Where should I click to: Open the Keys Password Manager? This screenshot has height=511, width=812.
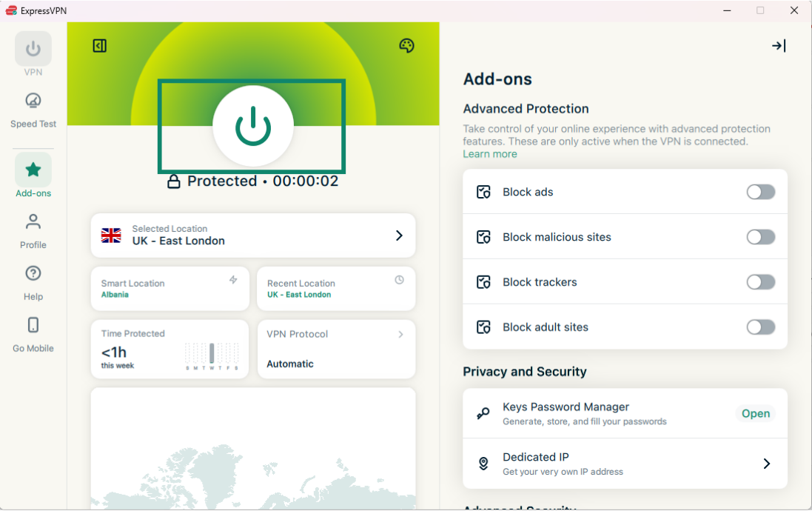click(x=755, y=414)
